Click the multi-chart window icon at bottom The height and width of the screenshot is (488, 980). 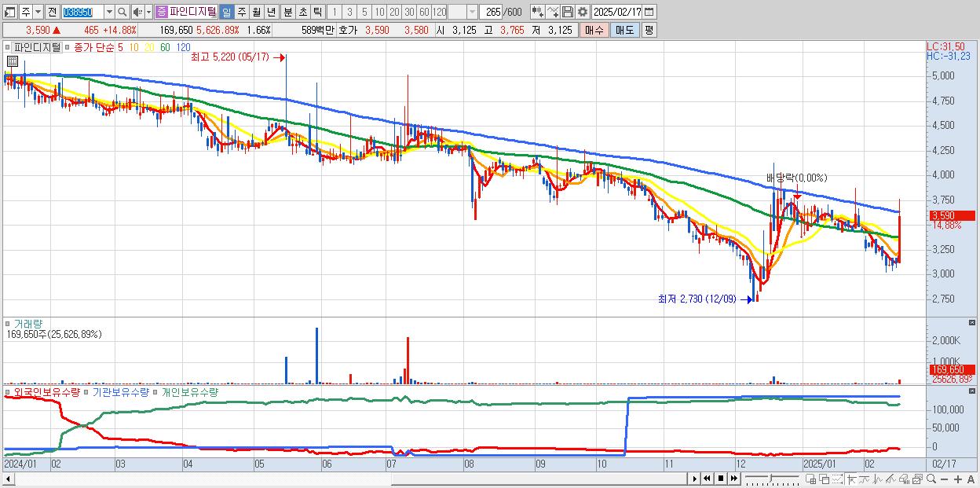tap(917, 479)
